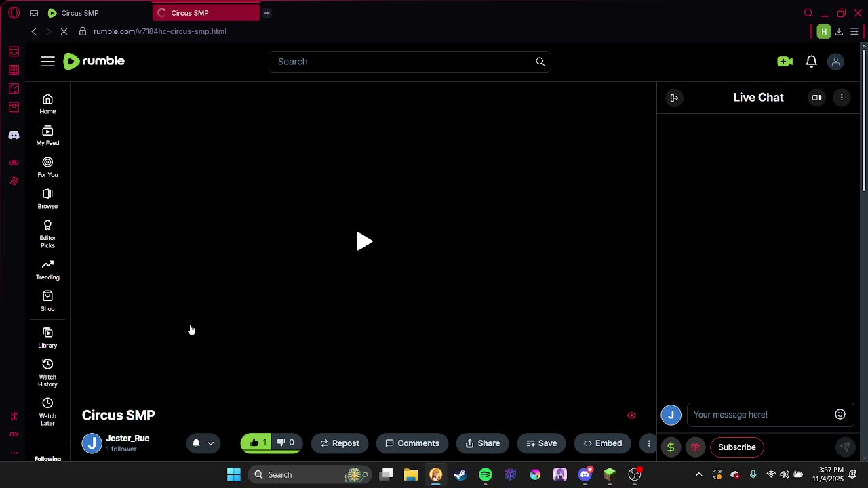This screenshot has height=488, width=868.
Task: Open Watch History
Action: pyautogui.click(x=47, y=373)
